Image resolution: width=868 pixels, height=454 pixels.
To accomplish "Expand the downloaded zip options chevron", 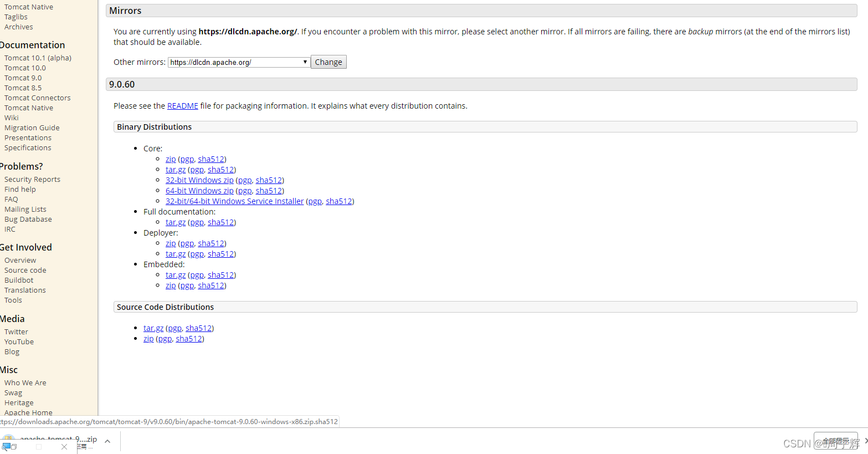I will [x=107, y=441].
